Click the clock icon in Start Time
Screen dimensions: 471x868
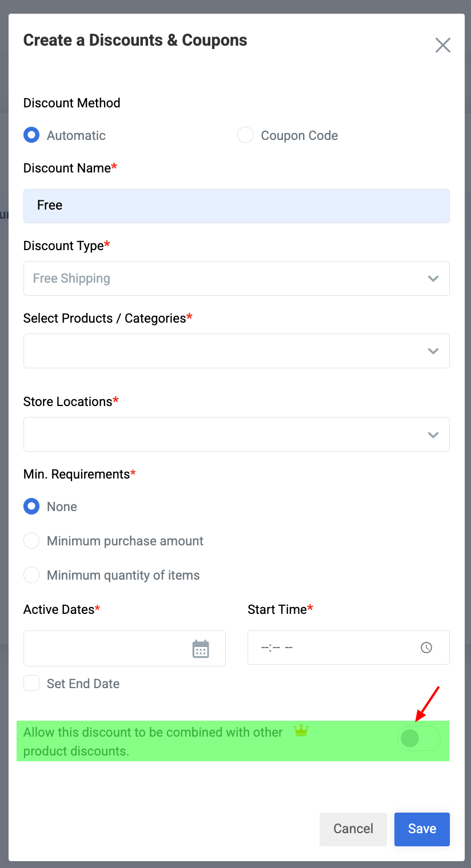click(426, 648)
